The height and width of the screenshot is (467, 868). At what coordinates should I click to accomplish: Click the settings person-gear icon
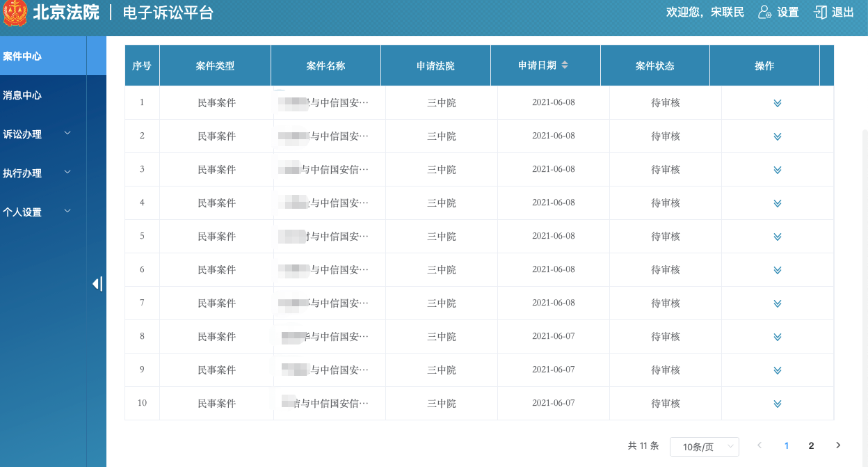(x=765, y=12)
